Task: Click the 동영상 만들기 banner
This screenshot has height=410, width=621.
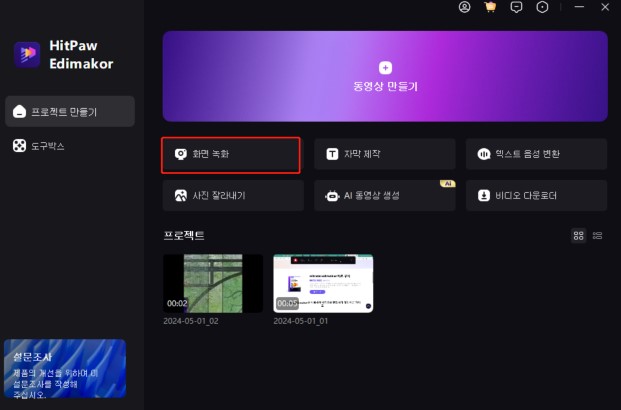Action: pyautogui.click(x=385, y=76)
